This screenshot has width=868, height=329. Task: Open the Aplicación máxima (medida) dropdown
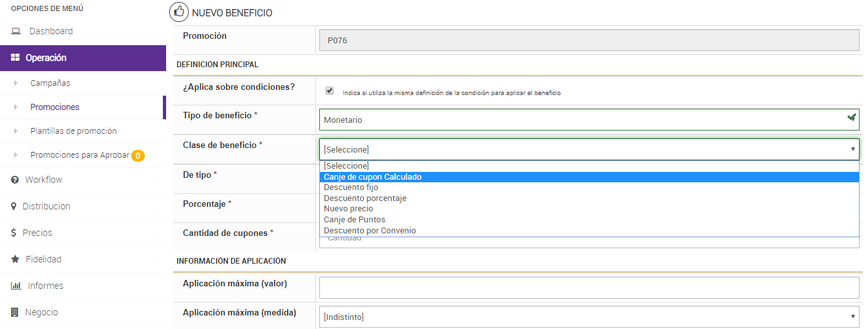[x=589, y=317]
